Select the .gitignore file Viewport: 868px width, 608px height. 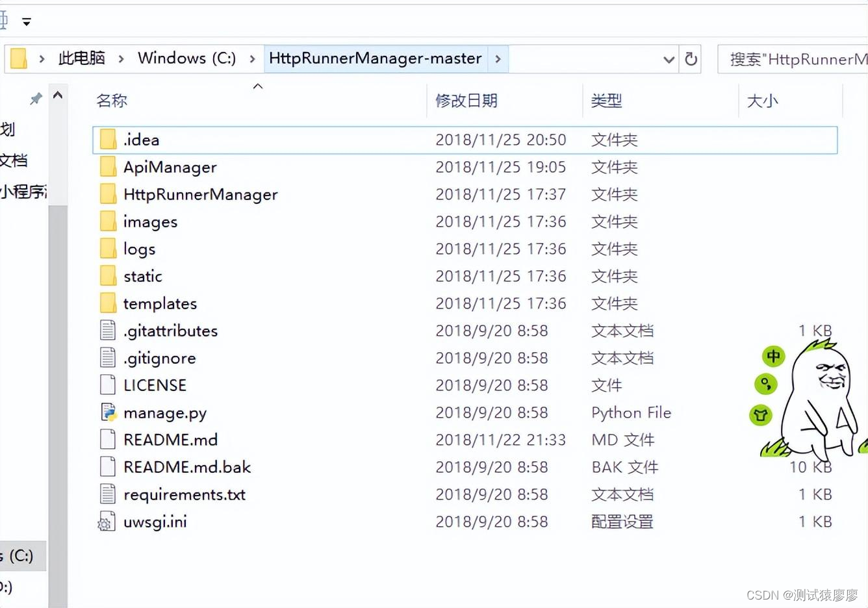point(160,358)
